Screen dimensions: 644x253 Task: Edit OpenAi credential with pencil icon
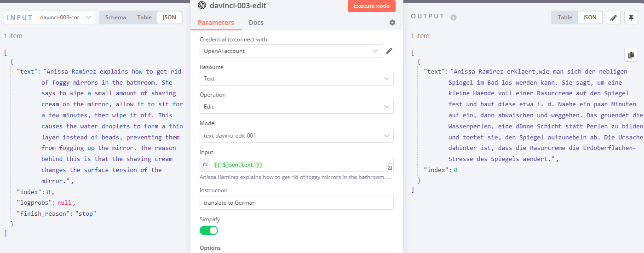[389, 51]
